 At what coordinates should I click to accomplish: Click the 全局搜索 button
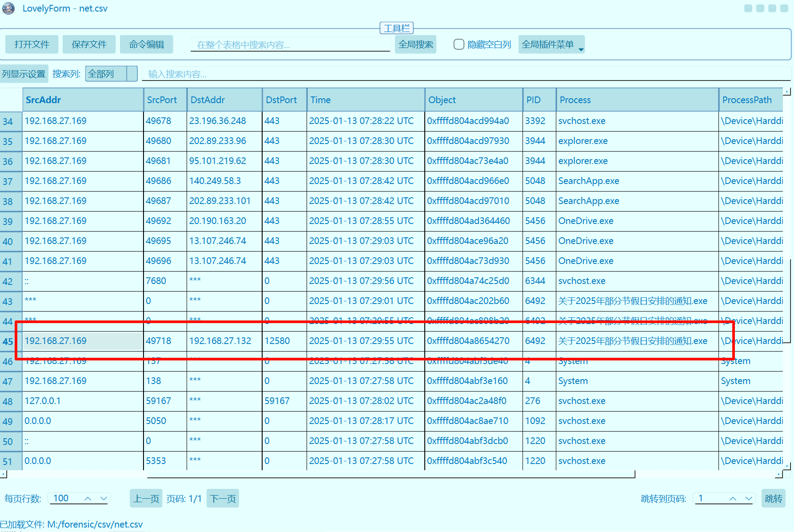(x=415, y=44)
